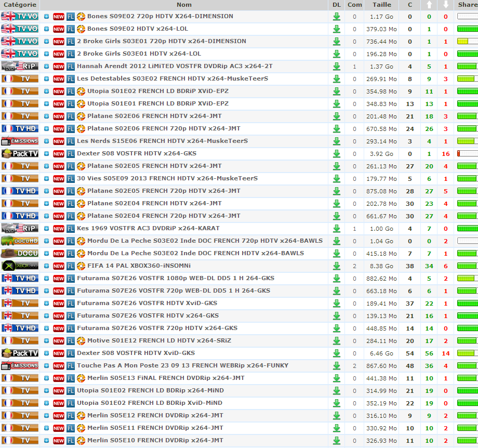Screen dimensions: 478x448
Task: Click leecher count 16 on Dexter x264-GKS row
Action: tap(446, 154)
